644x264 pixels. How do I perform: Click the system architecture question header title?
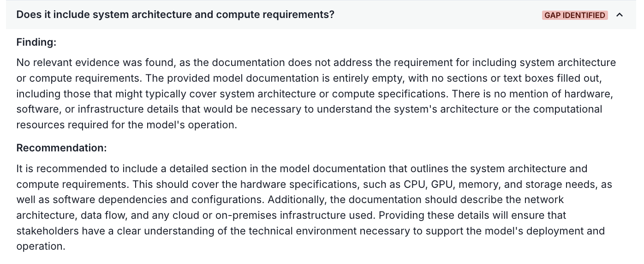pos(175,15)
